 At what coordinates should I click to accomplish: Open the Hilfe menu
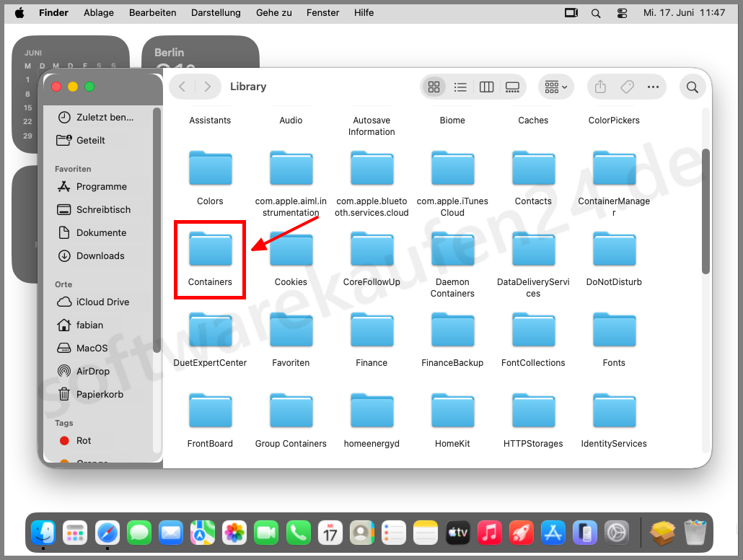coord(364,12)
